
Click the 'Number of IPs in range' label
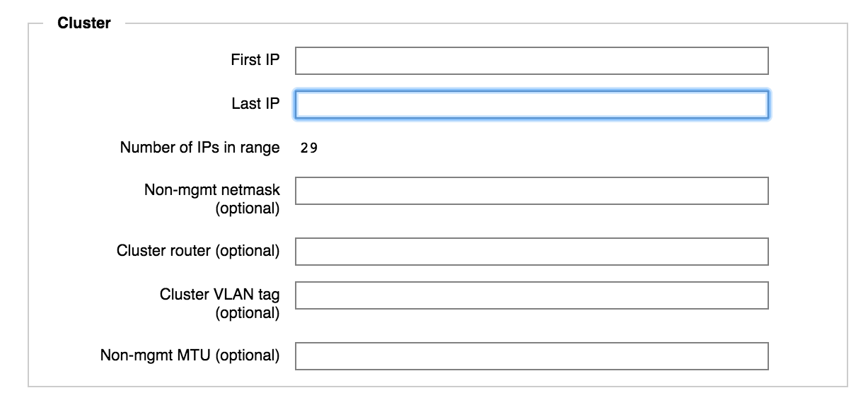200,148
